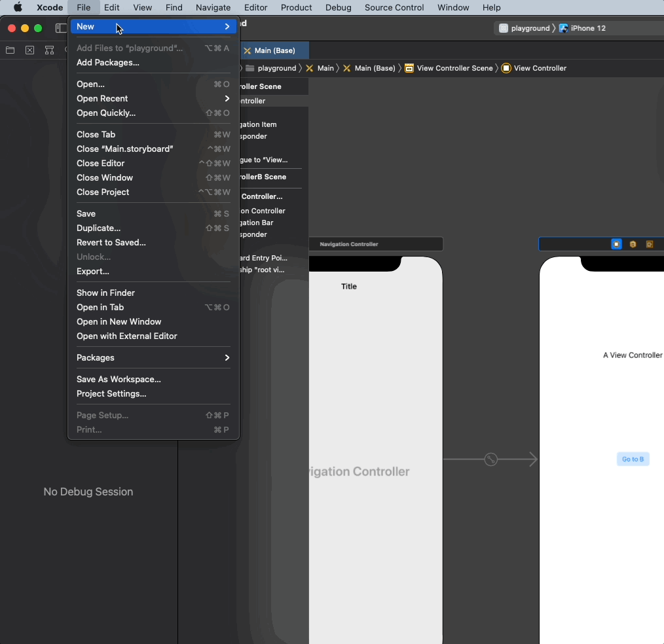
Task: Open the Edit menu
Action: click(112, 8)
